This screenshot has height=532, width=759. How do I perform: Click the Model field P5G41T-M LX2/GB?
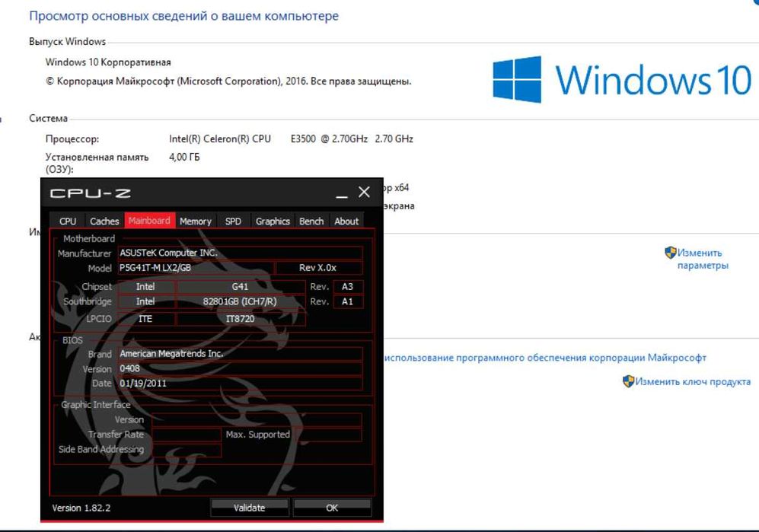click(196, 268)
